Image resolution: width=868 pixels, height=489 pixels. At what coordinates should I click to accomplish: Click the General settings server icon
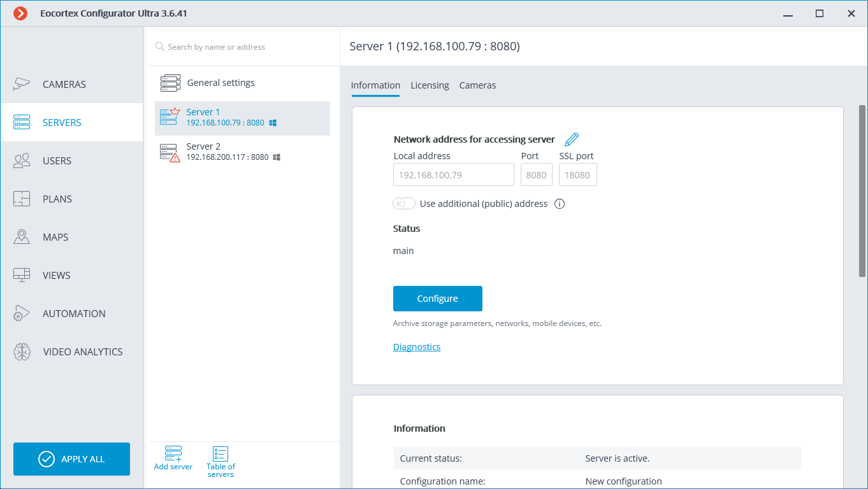(170, 83)
